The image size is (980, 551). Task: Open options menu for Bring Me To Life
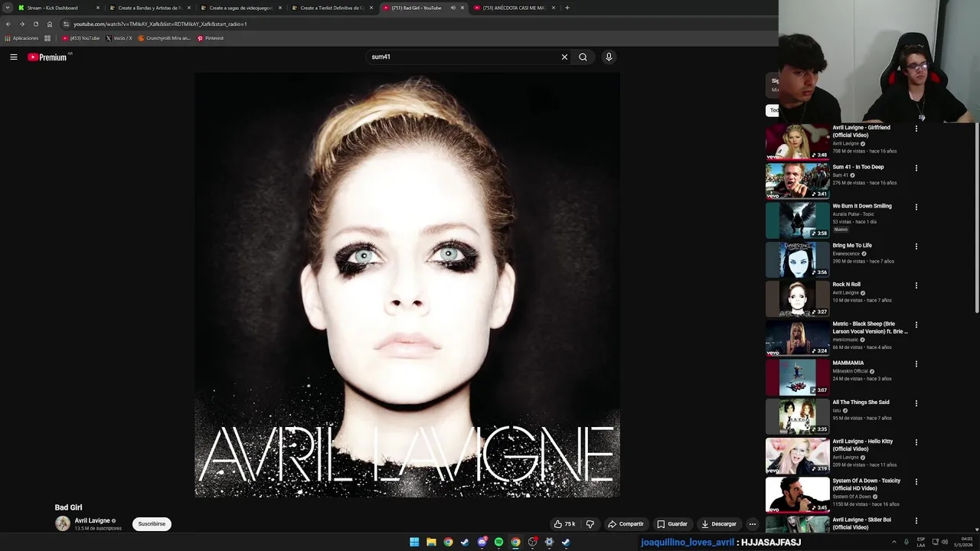pyautogui.click(x=916, y=246)
